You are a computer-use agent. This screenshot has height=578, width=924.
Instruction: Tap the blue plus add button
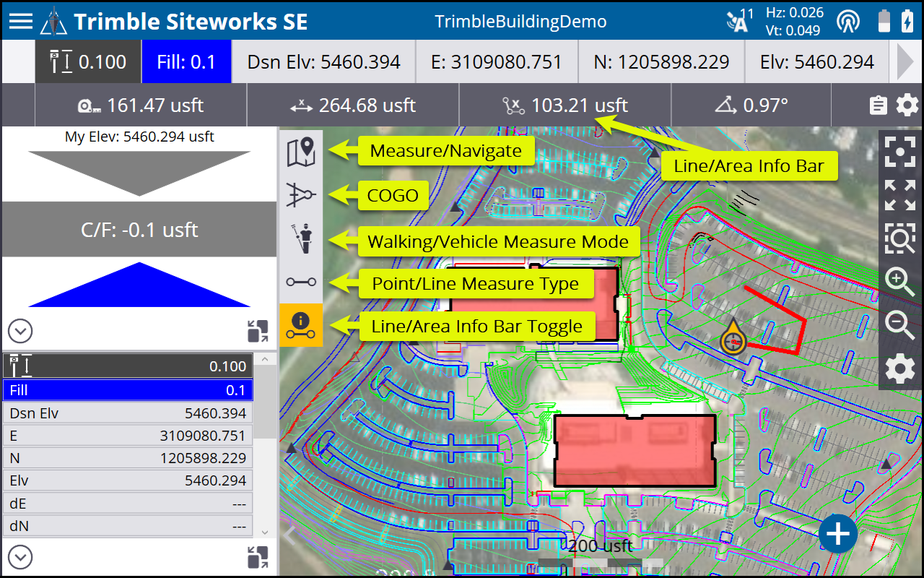tap(838, 535)
